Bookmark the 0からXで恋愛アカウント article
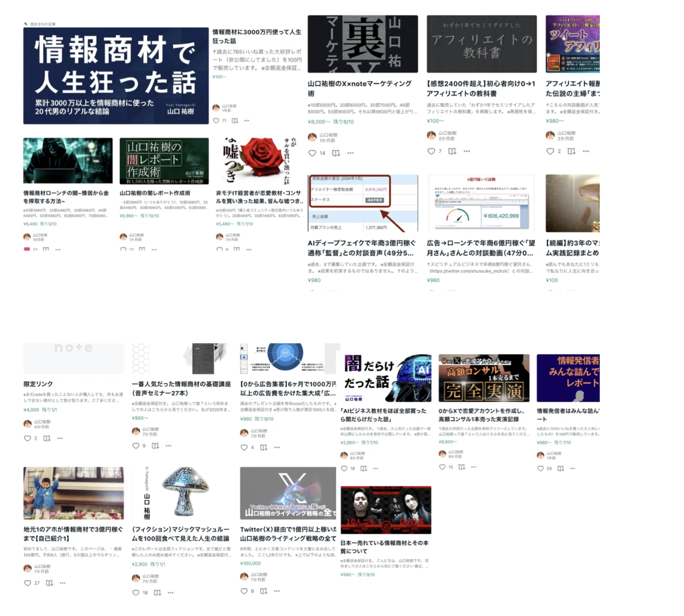Image resolution: width=684 pixels, height=616 pixels. point(462,467)
